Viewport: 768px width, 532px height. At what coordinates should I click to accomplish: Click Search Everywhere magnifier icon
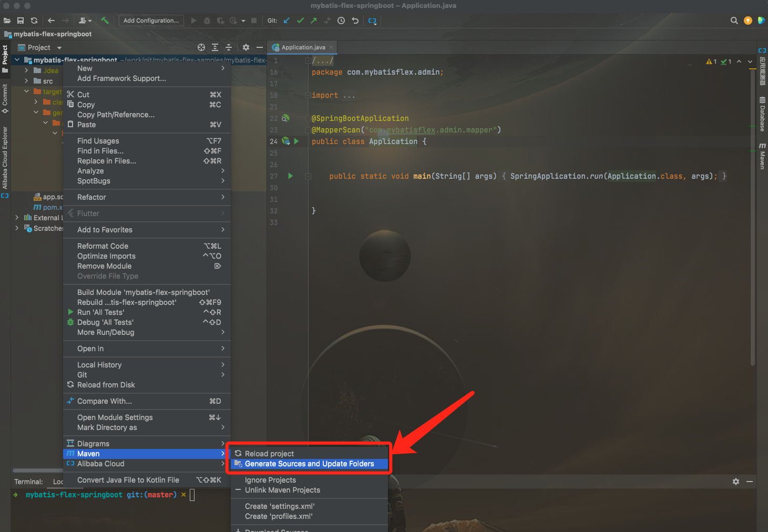(734, 21)
